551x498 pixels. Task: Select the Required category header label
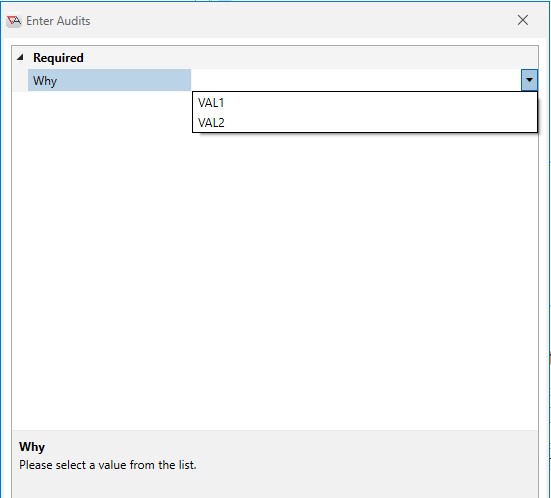point(58,58)
